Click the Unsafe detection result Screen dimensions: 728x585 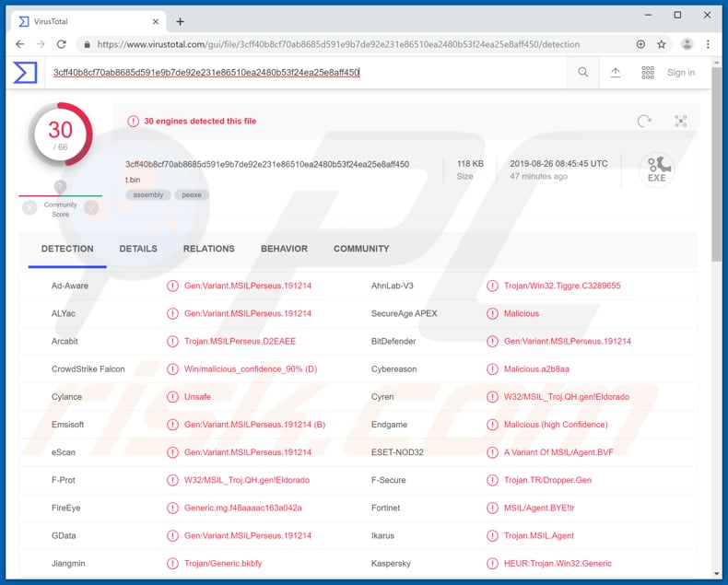point(197,396)
